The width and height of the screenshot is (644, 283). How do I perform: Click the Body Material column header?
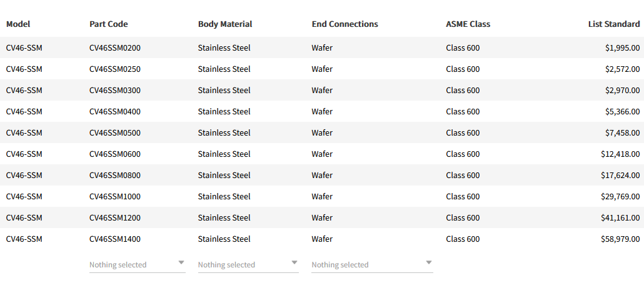pyautogui.click(x=225, y=24)
